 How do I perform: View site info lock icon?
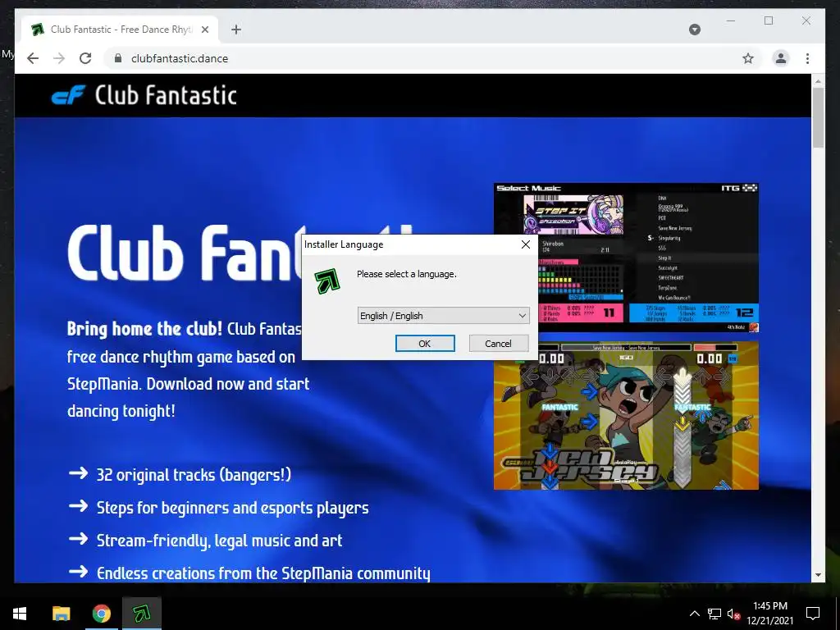118,58
